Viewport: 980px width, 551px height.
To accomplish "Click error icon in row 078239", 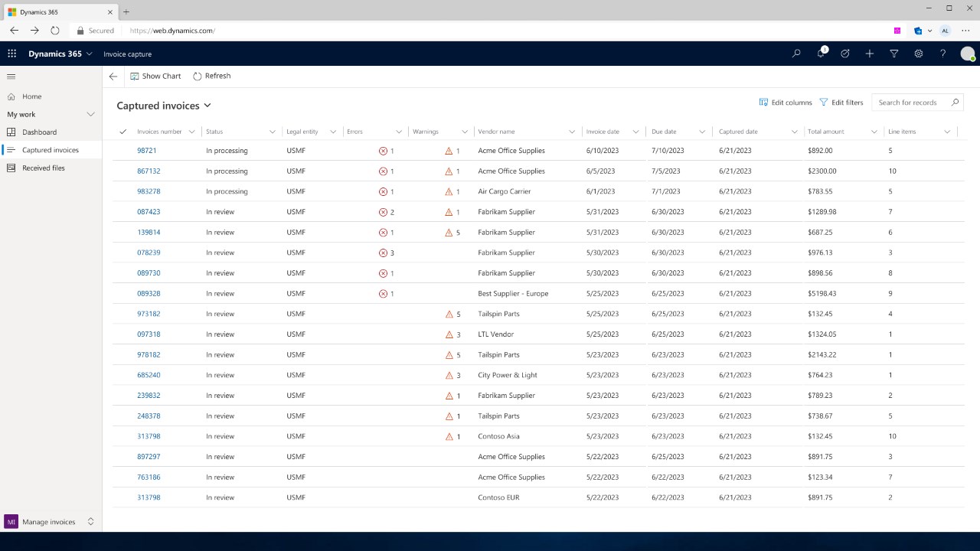I will click(383, 253).
